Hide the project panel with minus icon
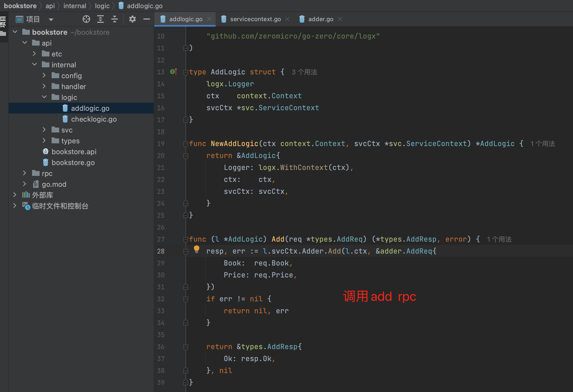The width and height of the screenshot is (573, 392). [147, 19]
